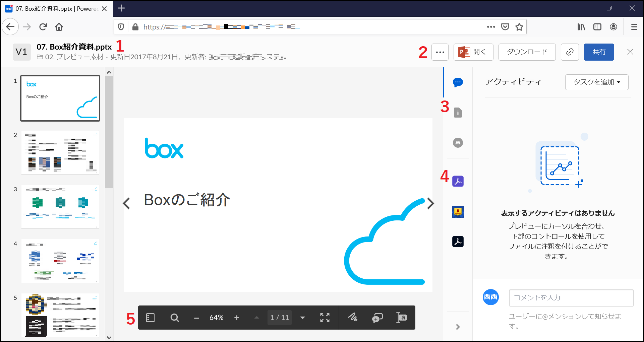Open the Activity comments sidebar tab
This screenshot has width=644, height=342.
pos(458,82)
